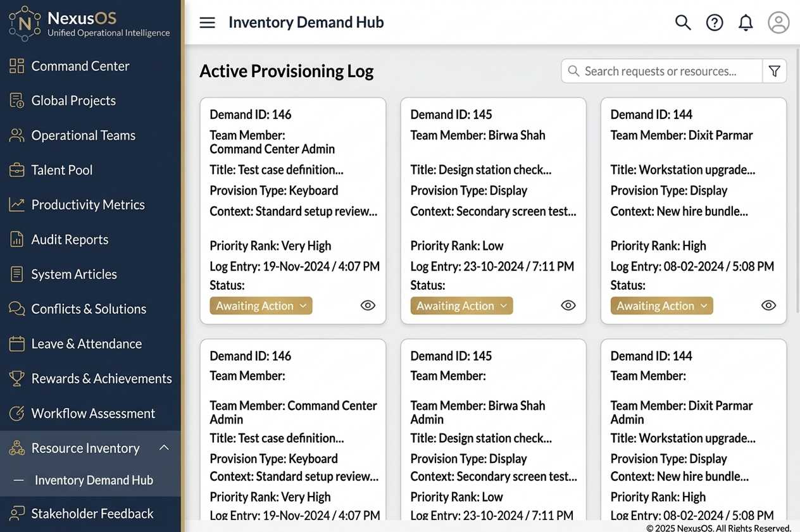The height and width of the screenshot is (532, 800).
Task: Click the Rewards & Achievements trophy icon
Action: pyautogui.click(x=16, y=378)
